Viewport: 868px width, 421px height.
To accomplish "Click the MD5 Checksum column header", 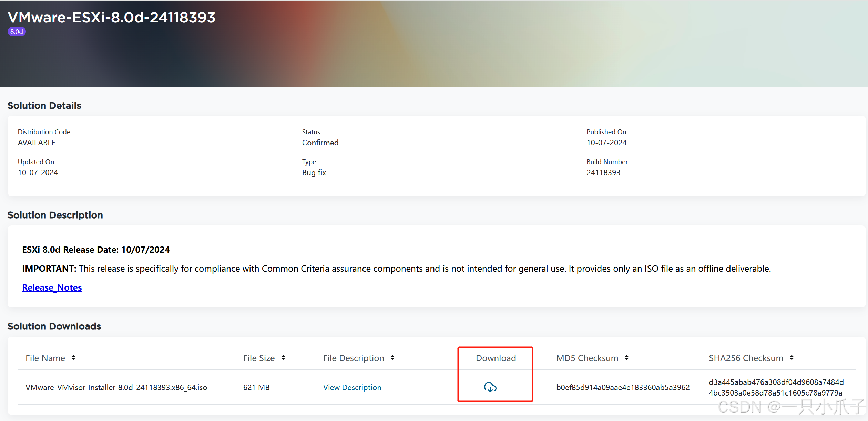I will click(587, 358).
